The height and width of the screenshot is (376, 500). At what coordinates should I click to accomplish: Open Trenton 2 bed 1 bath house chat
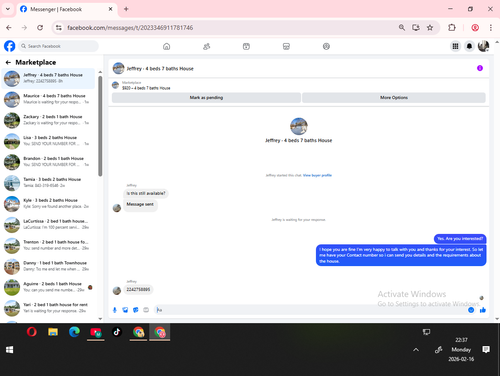(48, 245)
